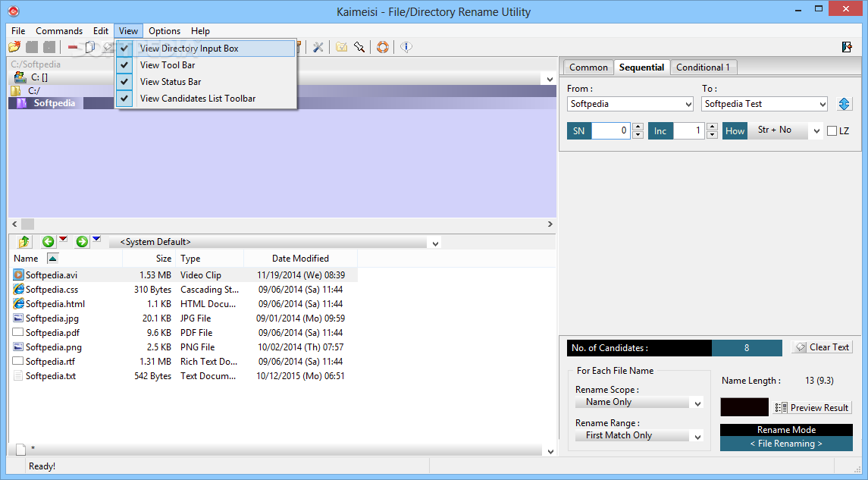Viewport: 868px width, 480px height.
Task: Select the Softpedia.txt file
Action: click(51, 376)
